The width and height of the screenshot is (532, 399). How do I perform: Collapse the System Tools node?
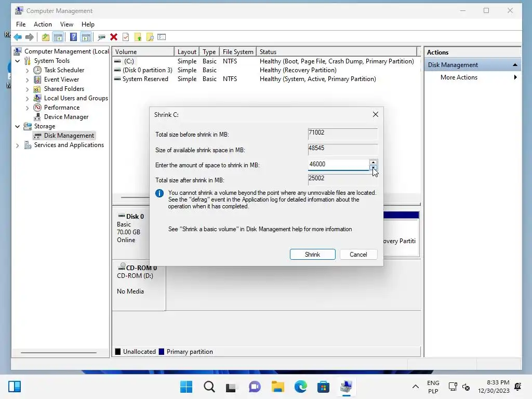18,61
